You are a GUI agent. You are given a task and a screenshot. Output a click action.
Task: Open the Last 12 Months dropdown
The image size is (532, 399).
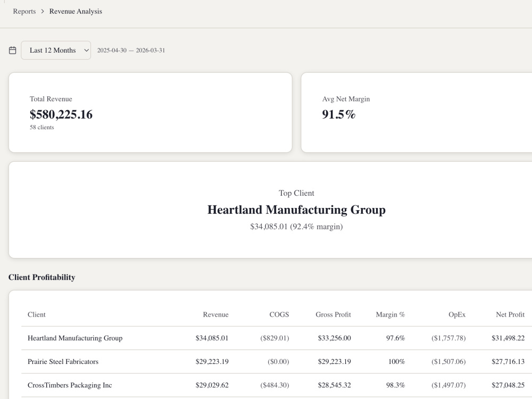(56, 50)
